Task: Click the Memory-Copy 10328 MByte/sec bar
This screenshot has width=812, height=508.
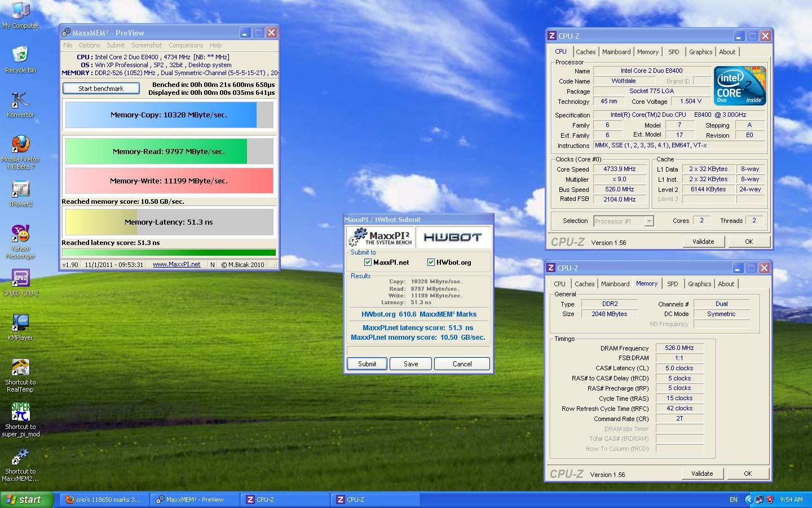Action: [169, 115]
